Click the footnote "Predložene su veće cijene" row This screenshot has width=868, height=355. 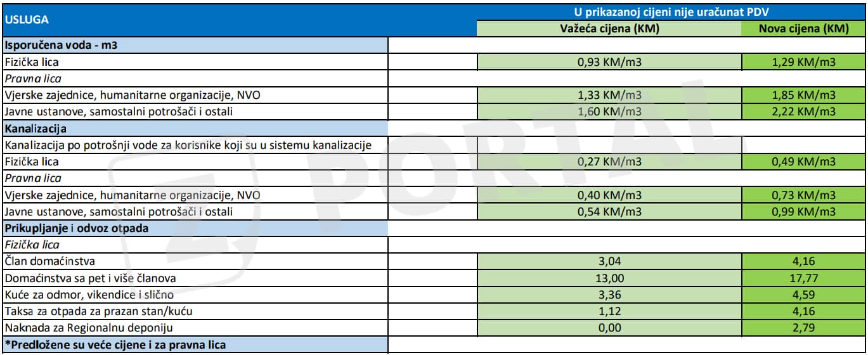point(115,345)
